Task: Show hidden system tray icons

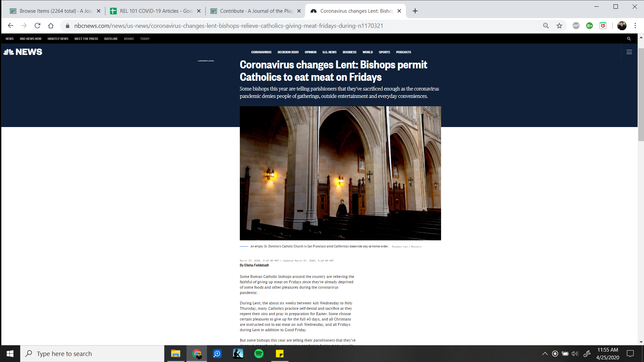Action: pyautogui.click(x=545, y=354)
